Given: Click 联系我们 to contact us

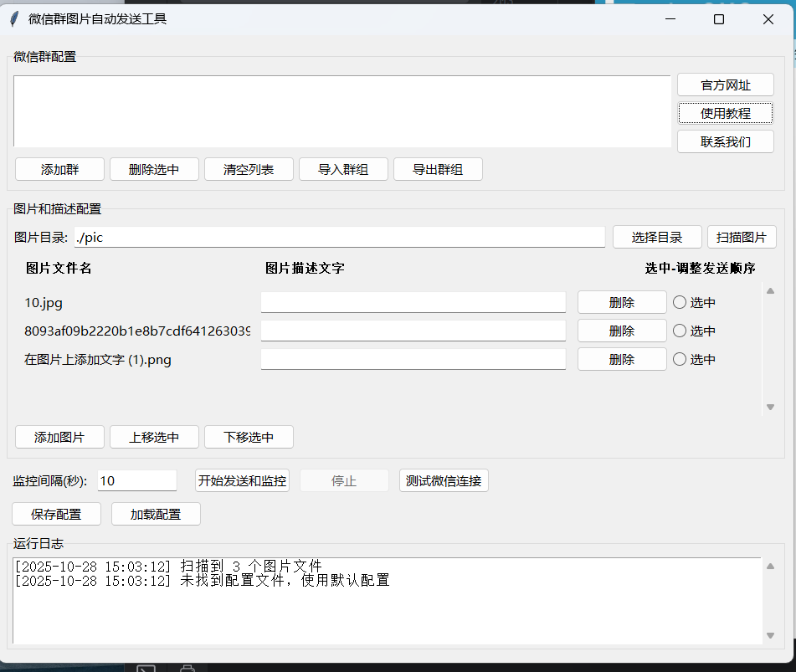Looking at the screenshot, I should point(725,142).
